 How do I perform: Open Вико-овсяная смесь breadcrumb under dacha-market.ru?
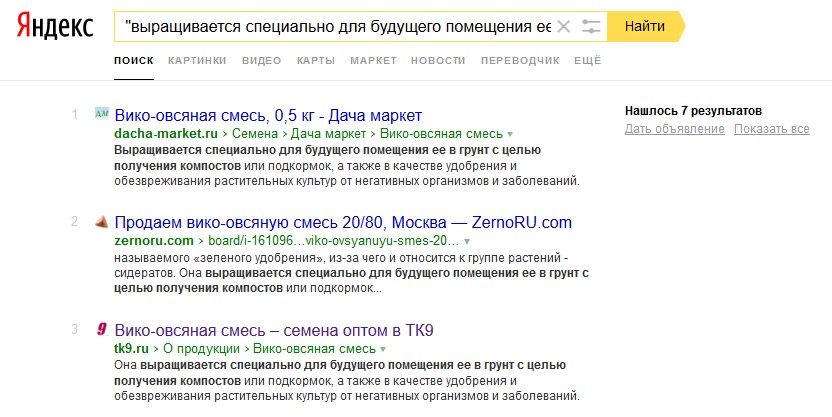point(441,134)
